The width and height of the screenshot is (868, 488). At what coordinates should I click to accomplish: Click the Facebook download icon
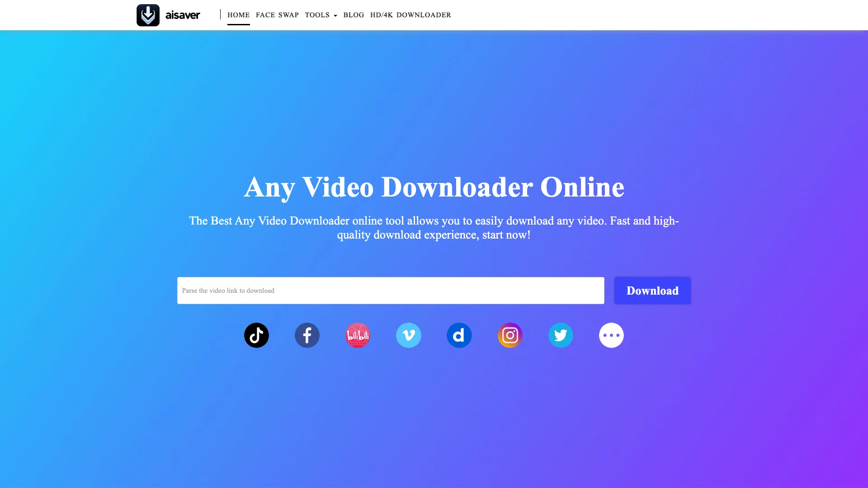(x=307, y=335)
